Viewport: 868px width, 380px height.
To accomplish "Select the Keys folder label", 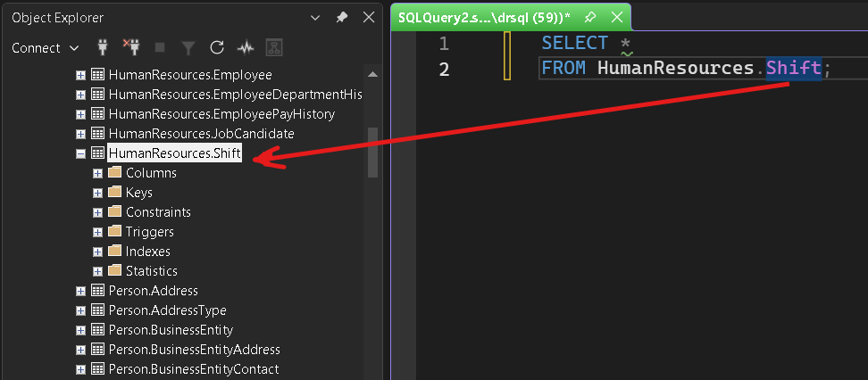I will click(139, 193).
